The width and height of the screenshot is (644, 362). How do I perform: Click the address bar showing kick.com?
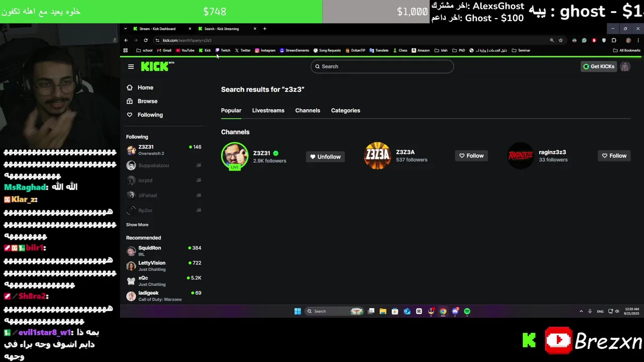tap(352, 40)
